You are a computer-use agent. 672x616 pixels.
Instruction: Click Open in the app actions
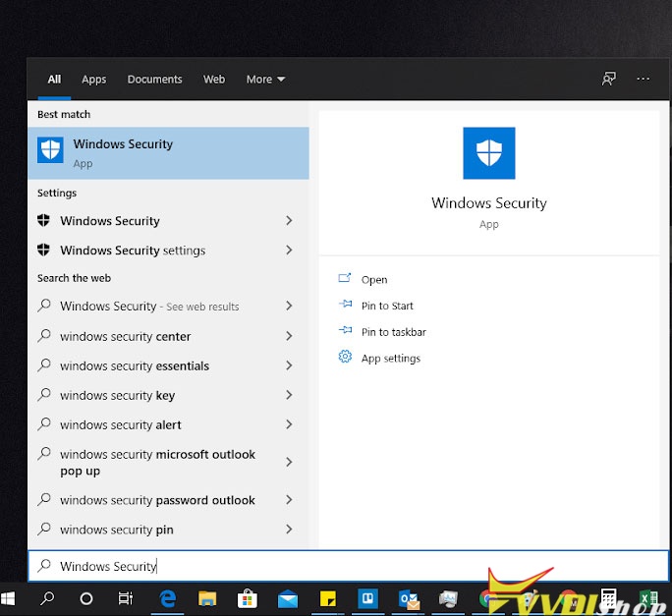(374, 279)
